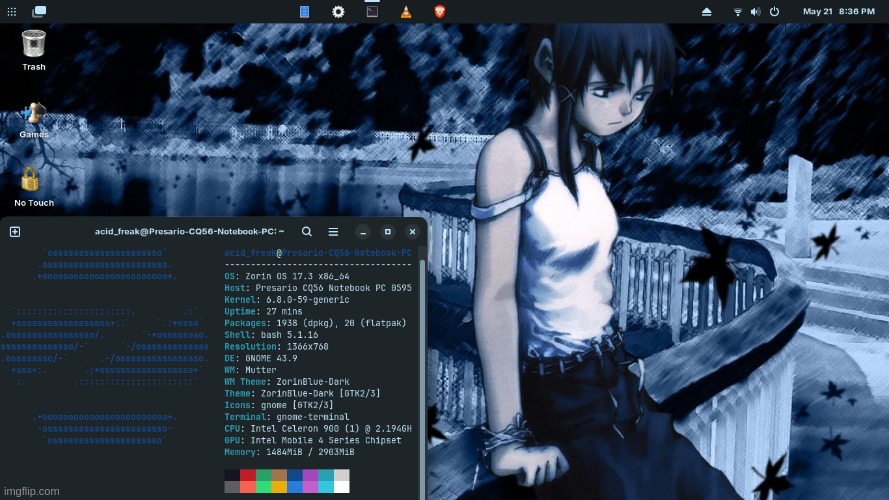Select the Games desktop icon
This screenshot has height=500, width=889.
(x=33, y=120)
